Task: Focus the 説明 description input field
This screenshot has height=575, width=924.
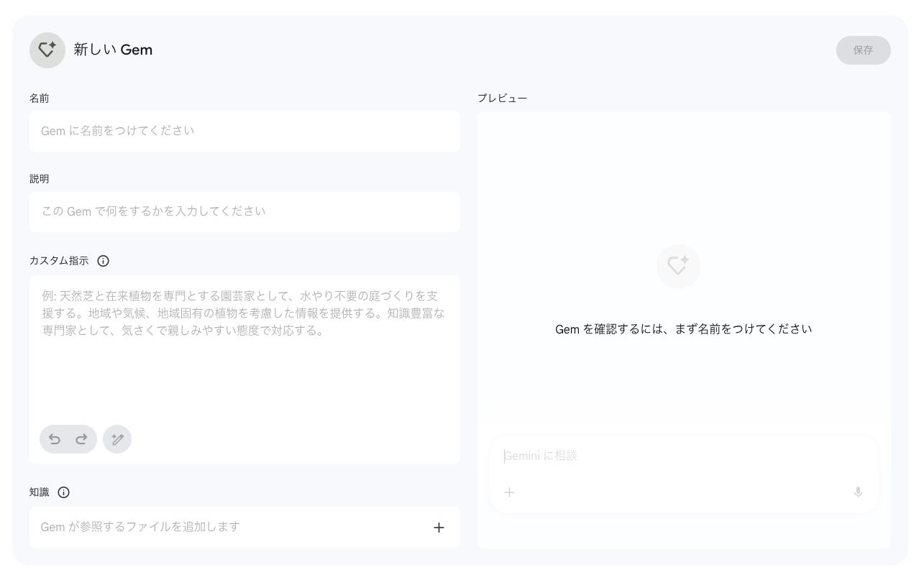Action: [244, 211]
